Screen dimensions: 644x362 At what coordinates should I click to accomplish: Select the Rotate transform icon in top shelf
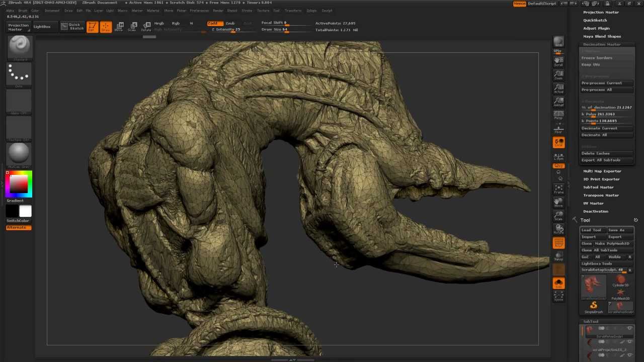pos(146,27)
